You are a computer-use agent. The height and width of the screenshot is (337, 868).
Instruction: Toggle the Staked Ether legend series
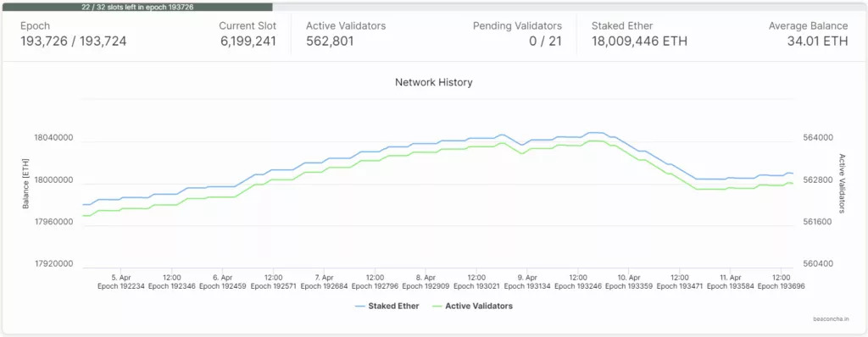(387, 306)
